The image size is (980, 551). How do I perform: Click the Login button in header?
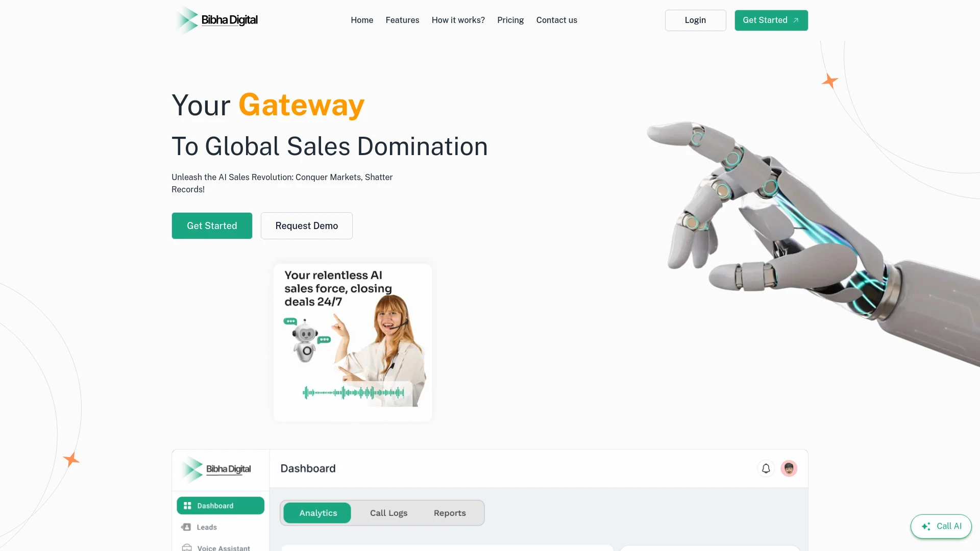695,20
